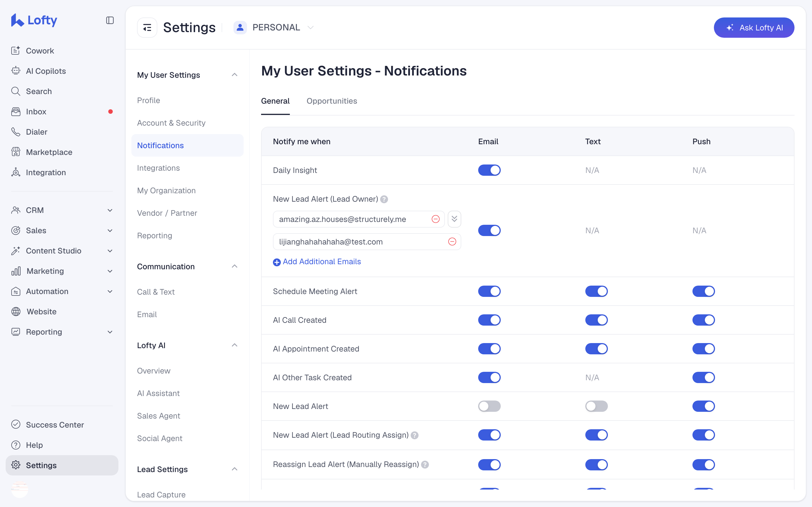Screen dimensions: 812x507
Task: Switch to the Opportunities tab
Action: point(332,101)
